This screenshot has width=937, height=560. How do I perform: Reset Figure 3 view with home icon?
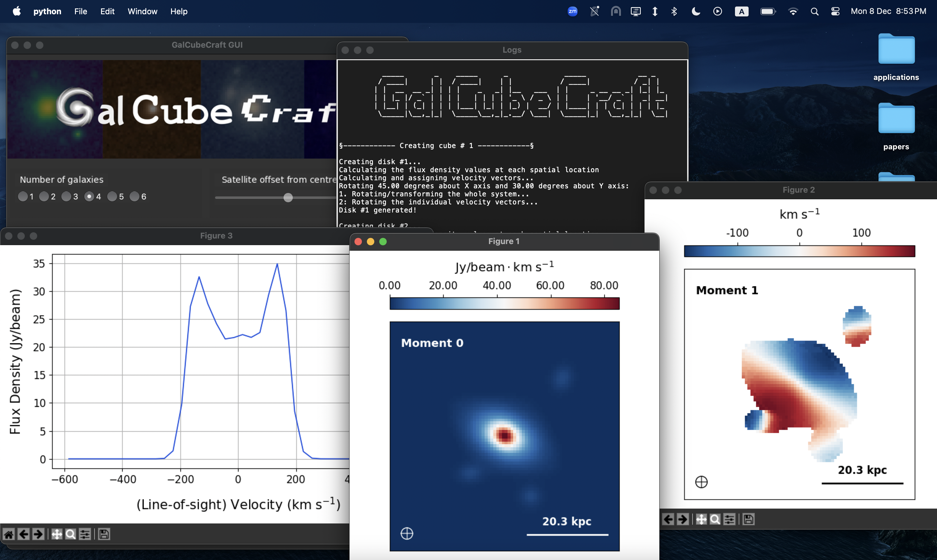9,534
